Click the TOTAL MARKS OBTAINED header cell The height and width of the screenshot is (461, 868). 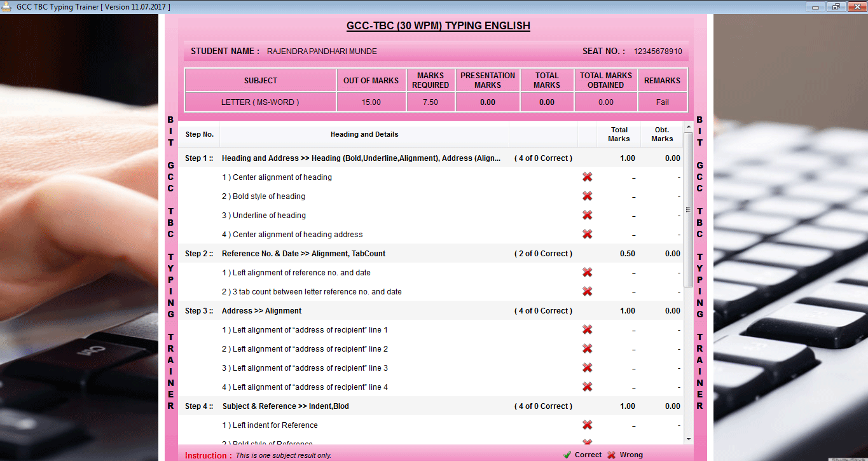pos(606,80)
